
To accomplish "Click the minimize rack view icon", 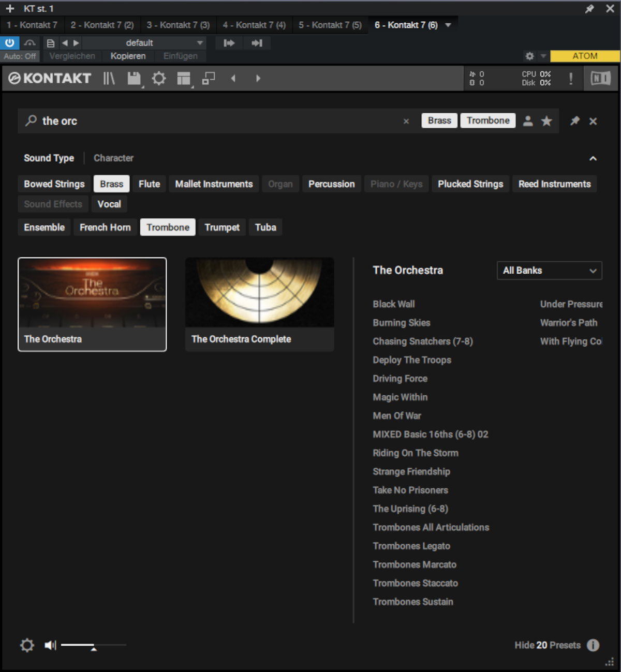I will pos(209,78).
